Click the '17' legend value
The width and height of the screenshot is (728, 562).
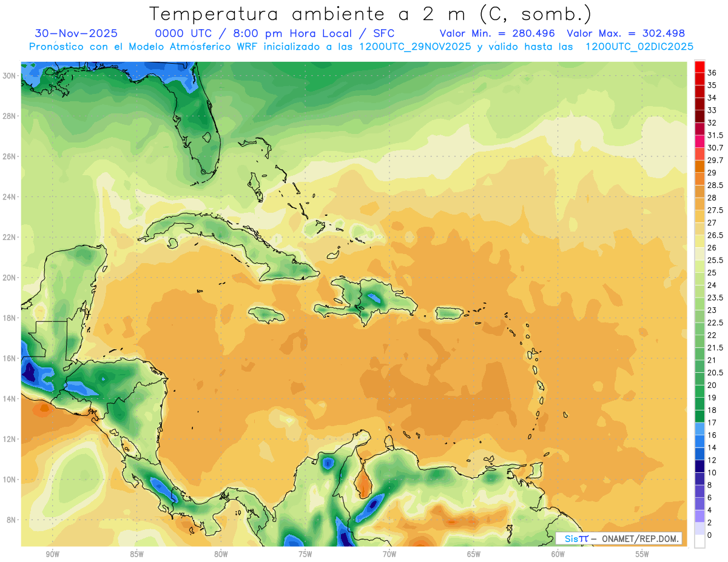coord(712,423)
